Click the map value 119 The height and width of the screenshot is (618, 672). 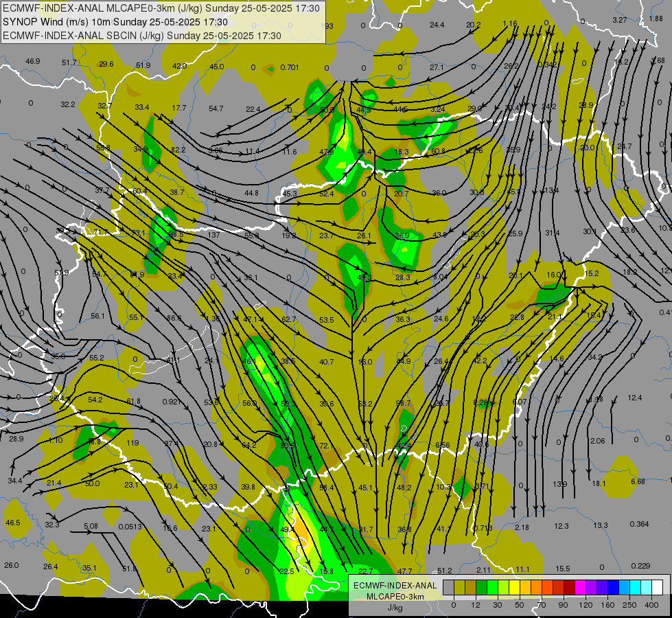(x=133, y=443)
